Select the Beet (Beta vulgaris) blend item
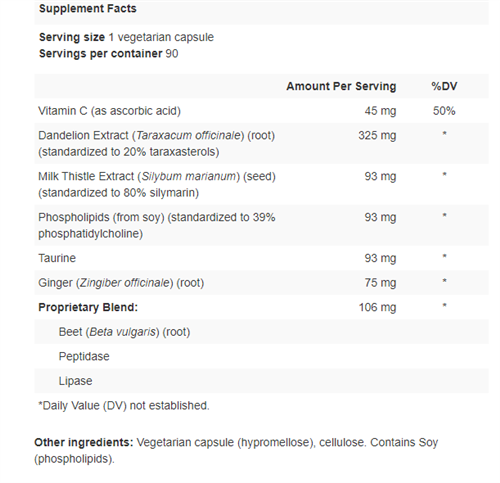 point(124,332)
